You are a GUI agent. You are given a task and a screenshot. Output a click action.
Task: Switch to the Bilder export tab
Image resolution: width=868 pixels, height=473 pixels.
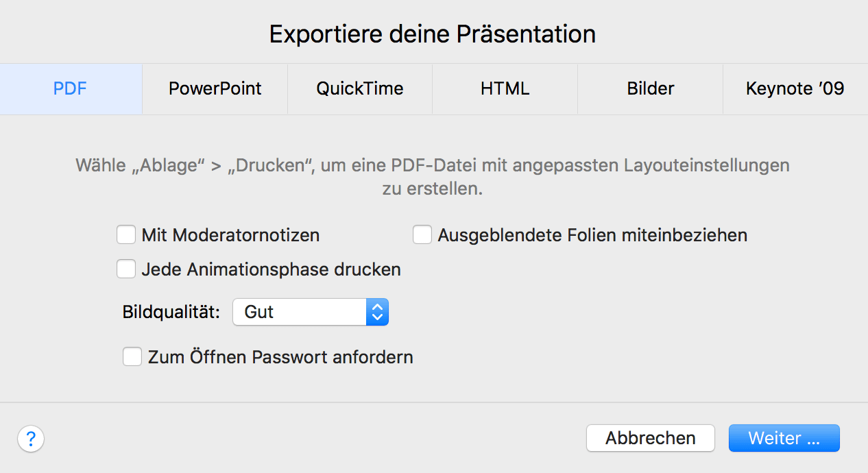pos(649,88)
